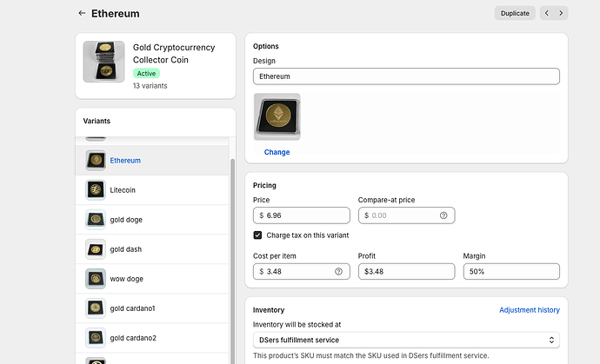Viewport: 600px width, 364px height.
Task: Click cost per item help icon
Action: 339,272
